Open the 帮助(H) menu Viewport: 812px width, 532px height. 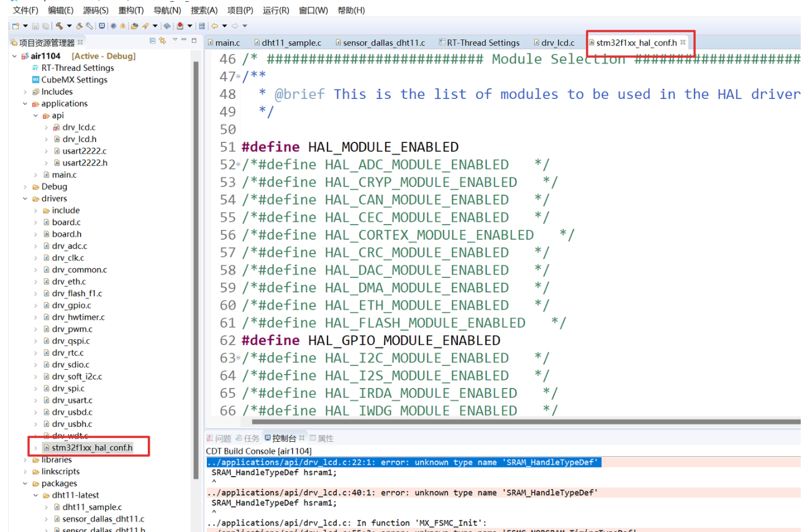(351, 11)
